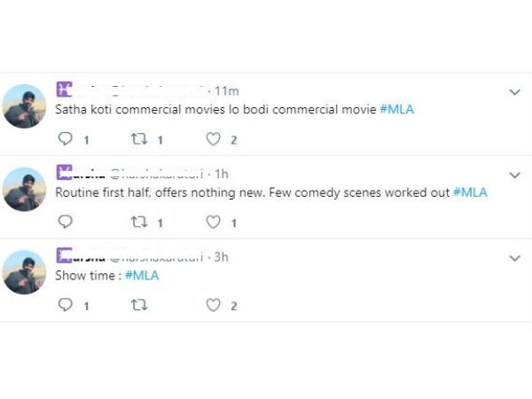532x399 pixels.
Task: Reply to the 'Satha koti commercial movies' tweet
Action: (x=65, y=139)
